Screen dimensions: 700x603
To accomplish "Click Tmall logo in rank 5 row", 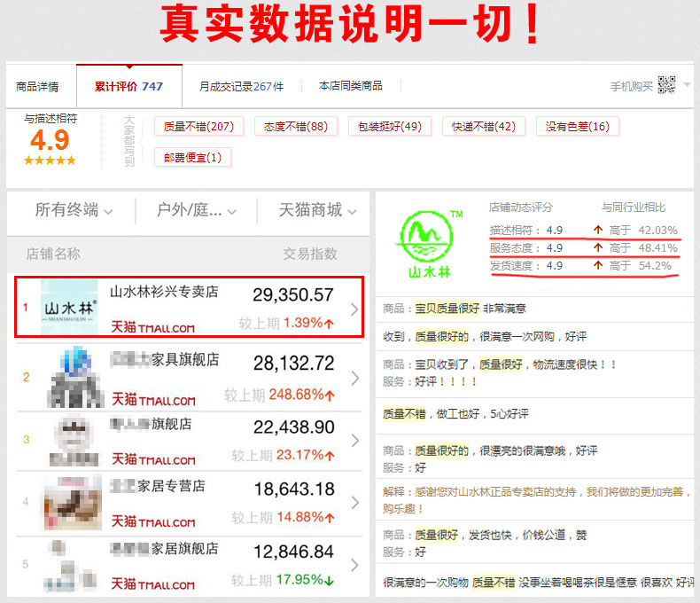I will click(x=152, y=583).
